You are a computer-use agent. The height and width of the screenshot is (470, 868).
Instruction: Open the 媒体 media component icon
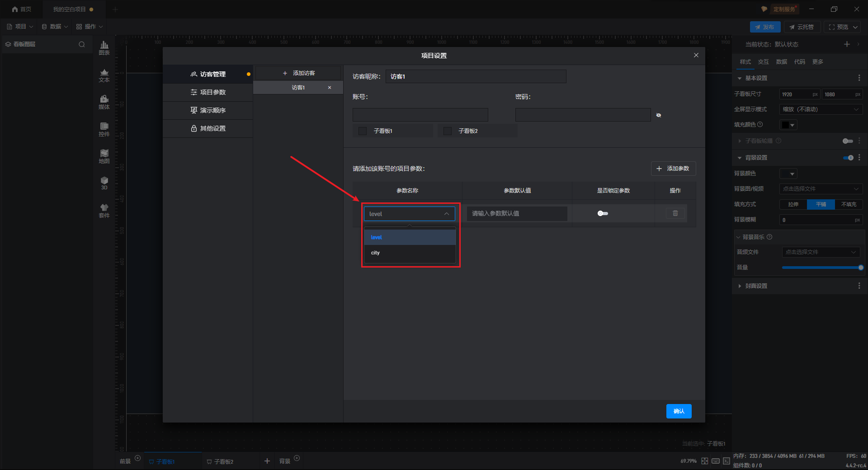[104, 102]
